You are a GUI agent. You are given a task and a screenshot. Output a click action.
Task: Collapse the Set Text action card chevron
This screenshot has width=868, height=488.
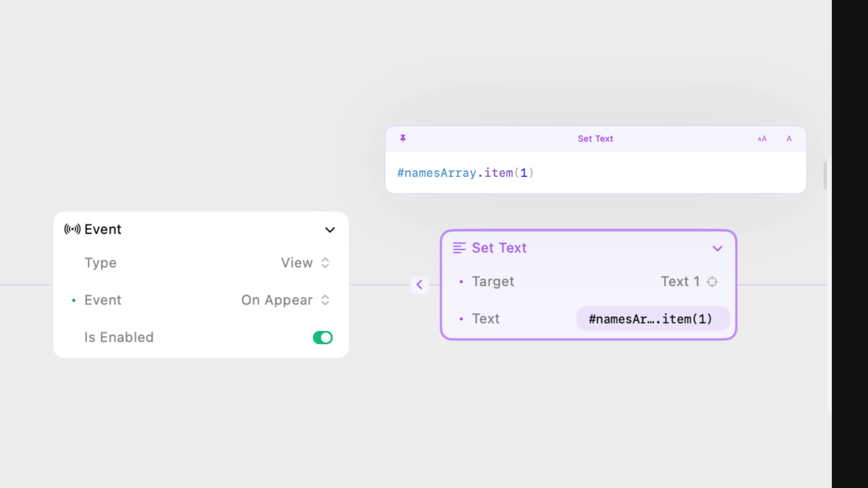coord(717,249)
